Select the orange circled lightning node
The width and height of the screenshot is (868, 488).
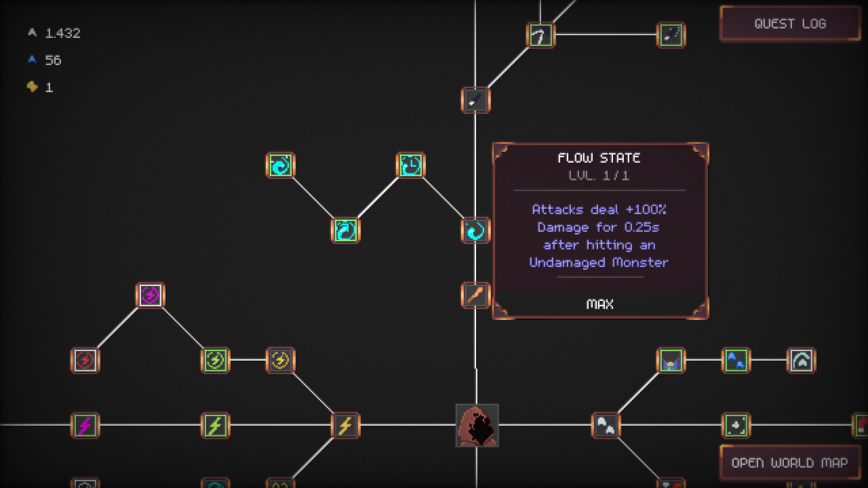point(280,361)
